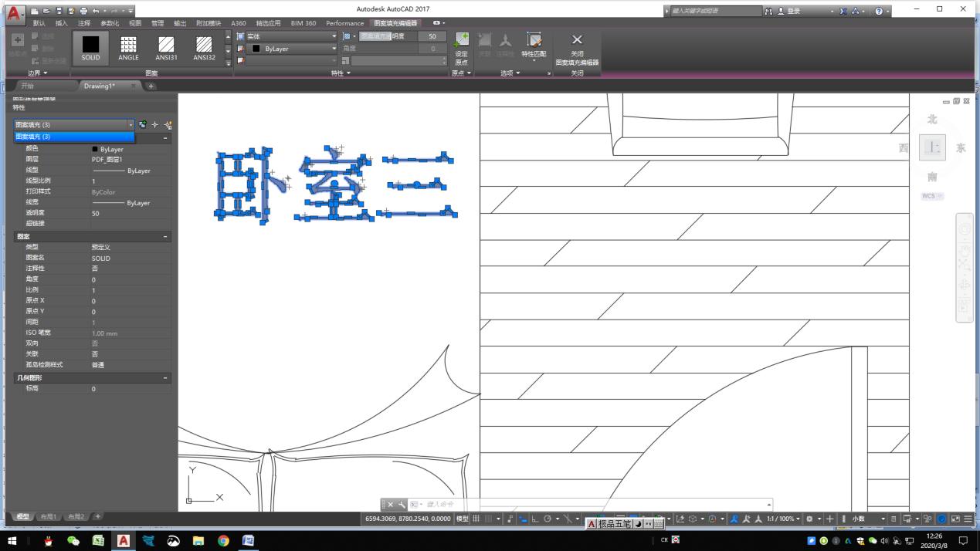Select the SOLID hatch pattern
The width and height of the screenshot is (980, 551).
click(90, 48)
